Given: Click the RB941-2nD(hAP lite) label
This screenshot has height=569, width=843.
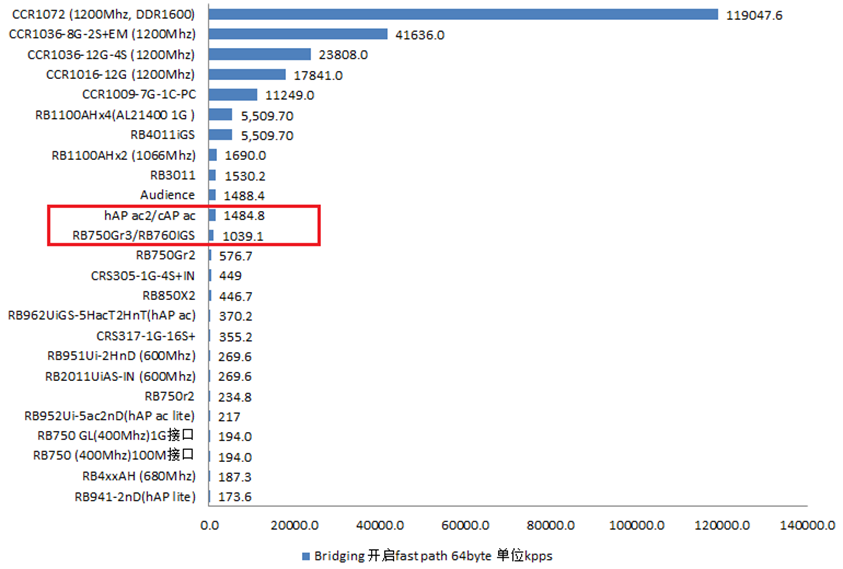Looking at the screenshot, I should [135, 496].
